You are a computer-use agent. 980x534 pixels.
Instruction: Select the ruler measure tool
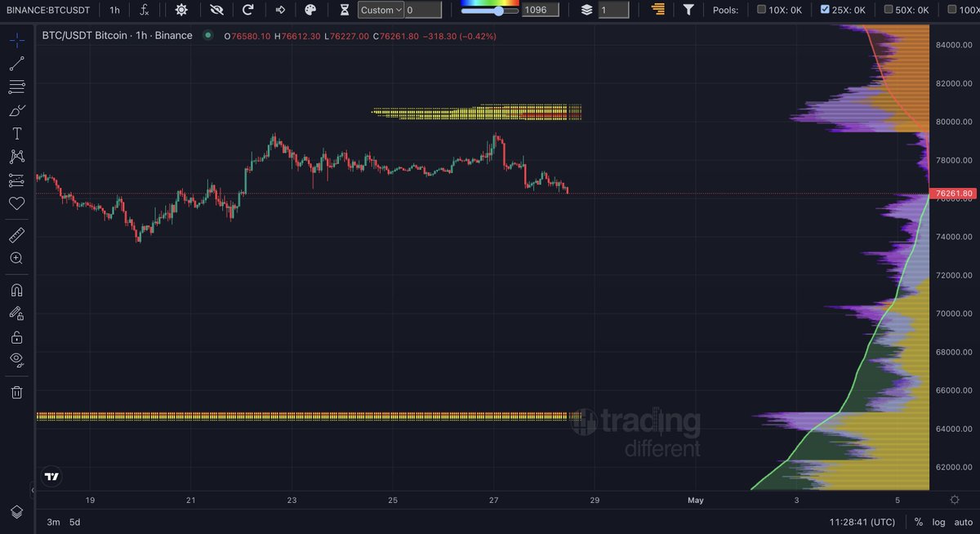(x=16, y=235)
